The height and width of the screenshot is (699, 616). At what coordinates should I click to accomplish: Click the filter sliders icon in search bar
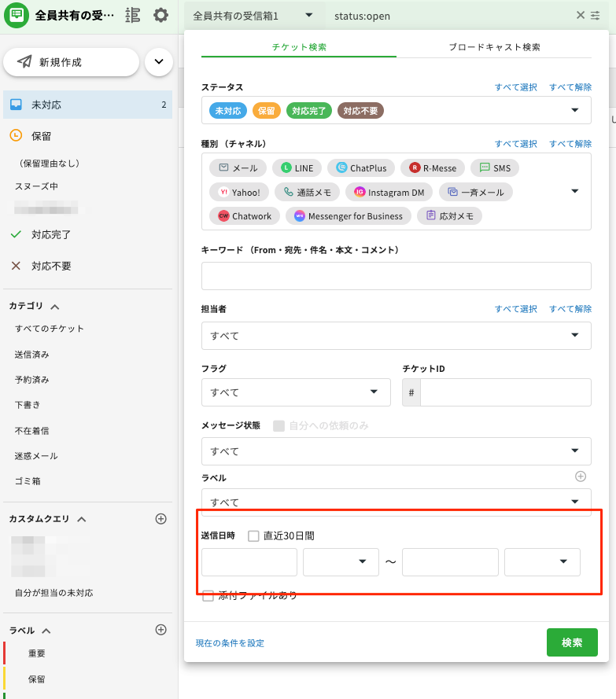point(596,16)
